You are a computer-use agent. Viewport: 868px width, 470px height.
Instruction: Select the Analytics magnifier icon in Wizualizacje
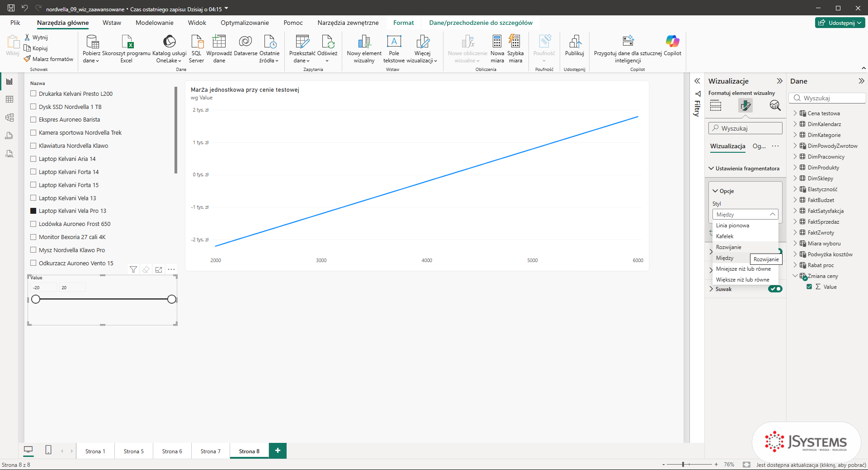pos(775,106)
